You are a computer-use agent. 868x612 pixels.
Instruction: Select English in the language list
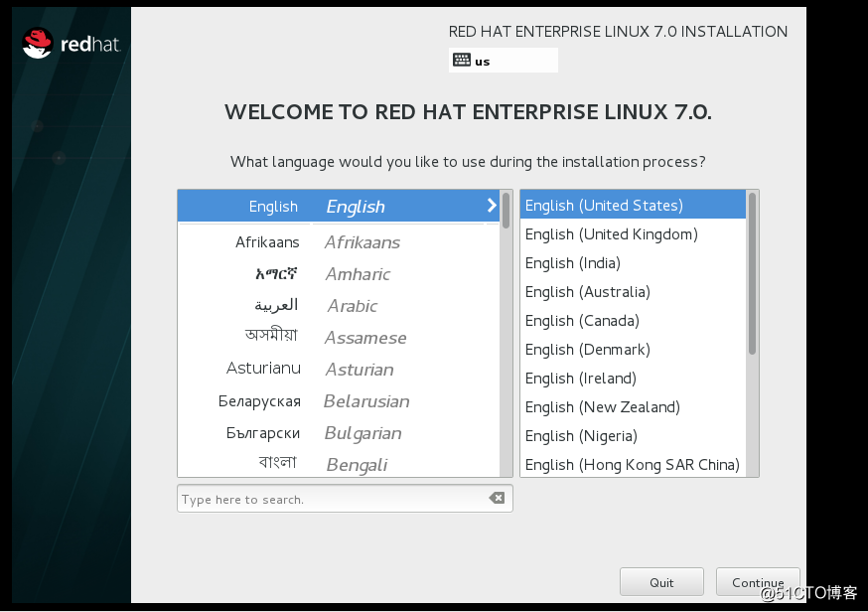coord(339,206)
